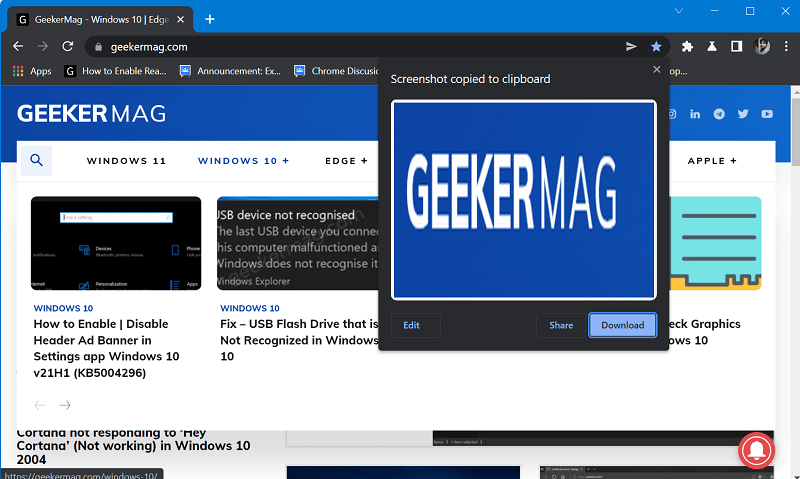
Task: Open the Twitter social icon
Action: pyautogui.click(x=743, y=114)
